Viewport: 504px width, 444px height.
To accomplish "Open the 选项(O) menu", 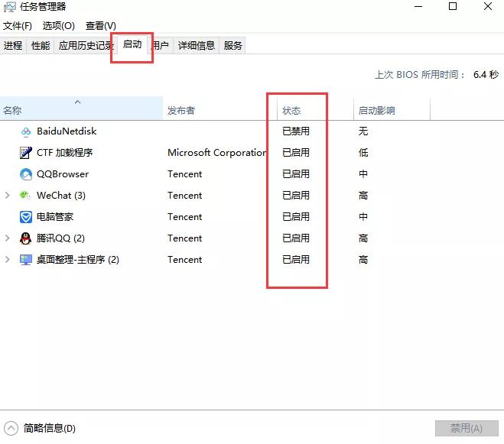I will tap(58, 26).
